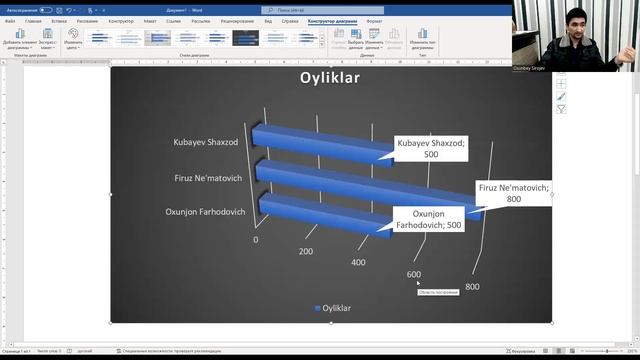Apply the third, gray-highlighted chart style
This screenshot has width=640, height=360.
click(158, 38)
